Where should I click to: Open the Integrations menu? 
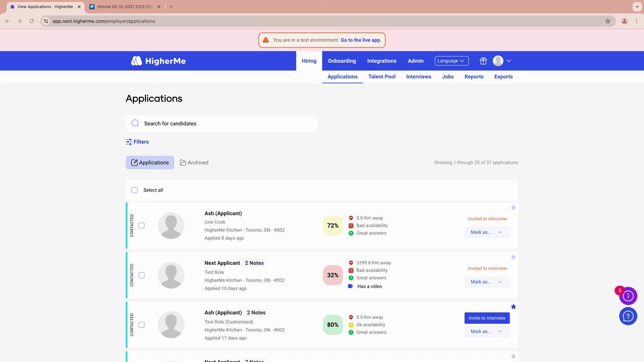(x=382, y=61)
